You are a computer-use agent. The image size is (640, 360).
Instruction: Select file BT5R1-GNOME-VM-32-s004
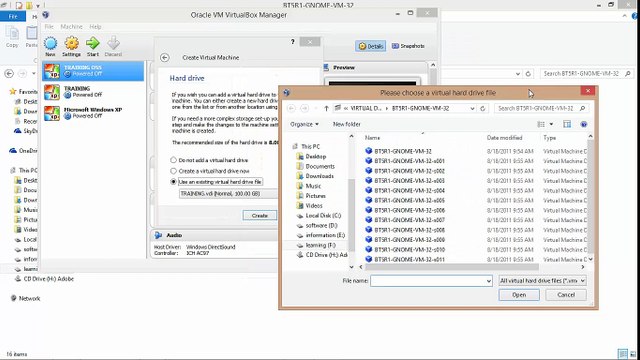pyautogui.click(x=409, y=191)
